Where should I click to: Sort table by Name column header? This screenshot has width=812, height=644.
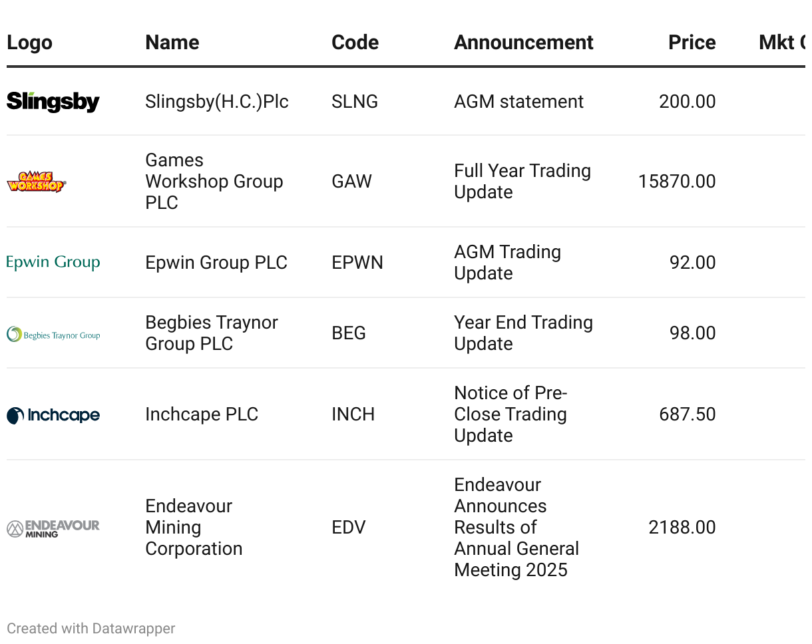coord(172,43)
